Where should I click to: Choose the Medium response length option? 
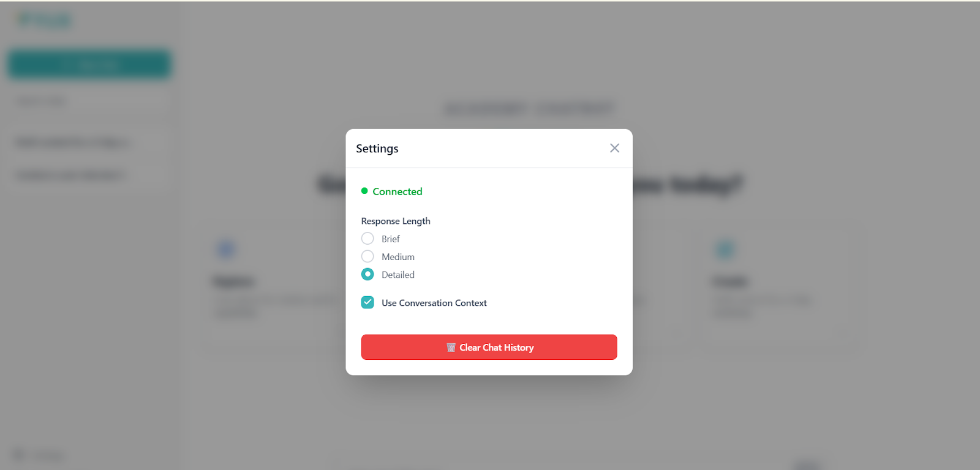click(x=367, y=256)
